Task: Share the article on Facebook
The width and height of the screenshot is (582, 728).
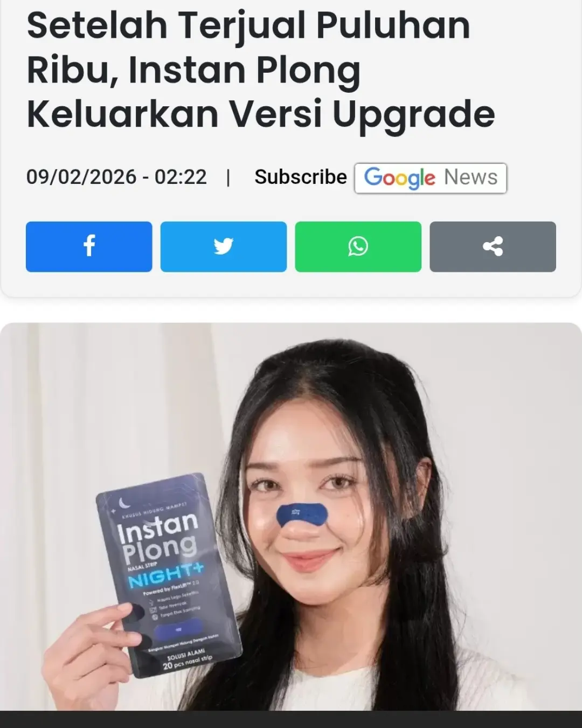Action: [x=89, y=246]
